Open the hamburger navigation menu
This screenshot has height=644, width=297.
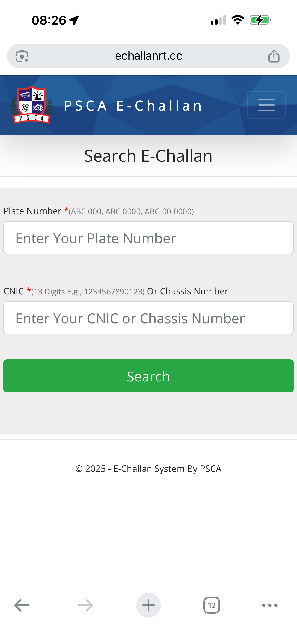(267, 105)
